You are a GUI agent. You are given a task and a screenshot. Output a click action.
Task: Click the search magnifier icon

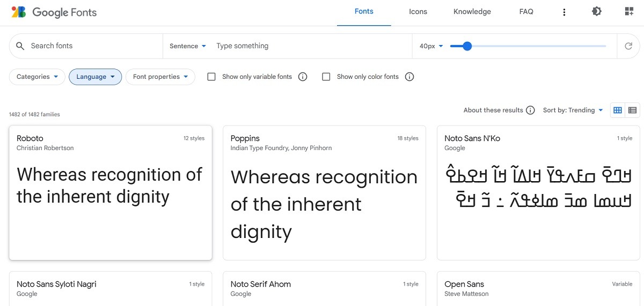20,46
